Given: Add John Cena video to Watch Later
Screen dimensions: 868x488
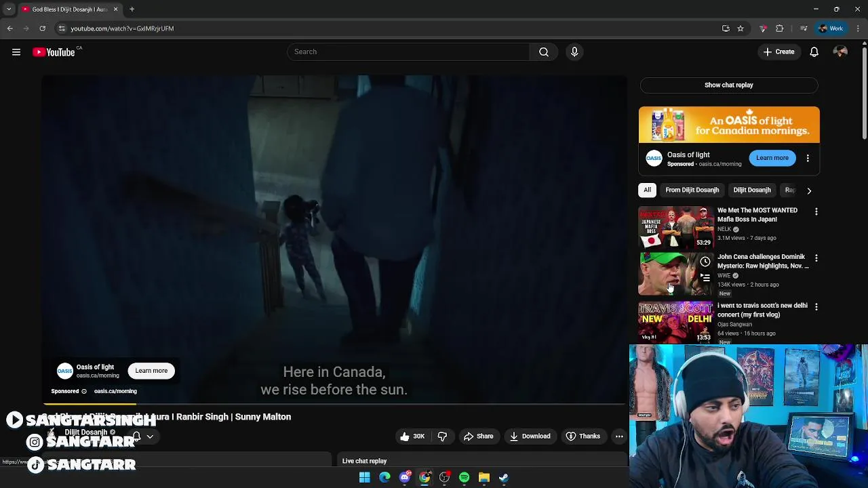Looking at the screenshot, I should point(705,262).
